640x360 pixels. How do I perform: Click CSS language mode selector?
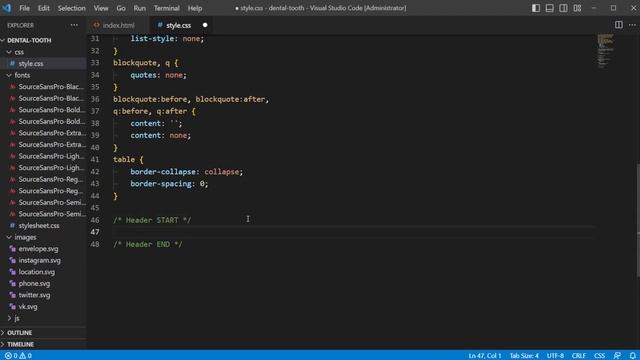pyautogui.click(x=599, y=356)
